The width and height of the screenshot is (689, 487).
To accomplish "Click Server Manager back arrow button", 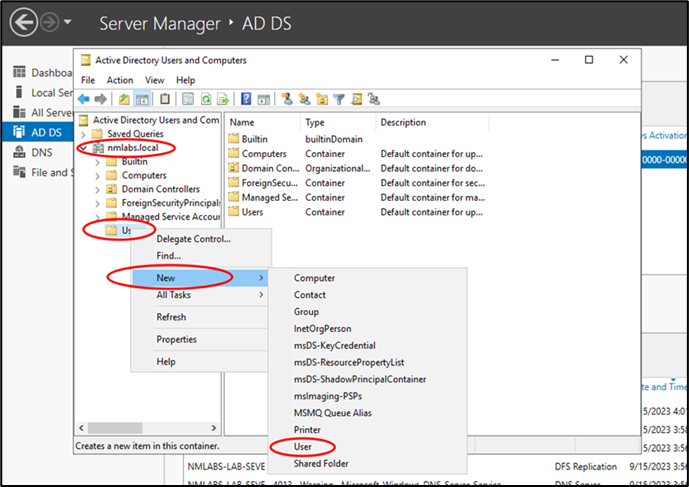I will (x=24, y=22).
